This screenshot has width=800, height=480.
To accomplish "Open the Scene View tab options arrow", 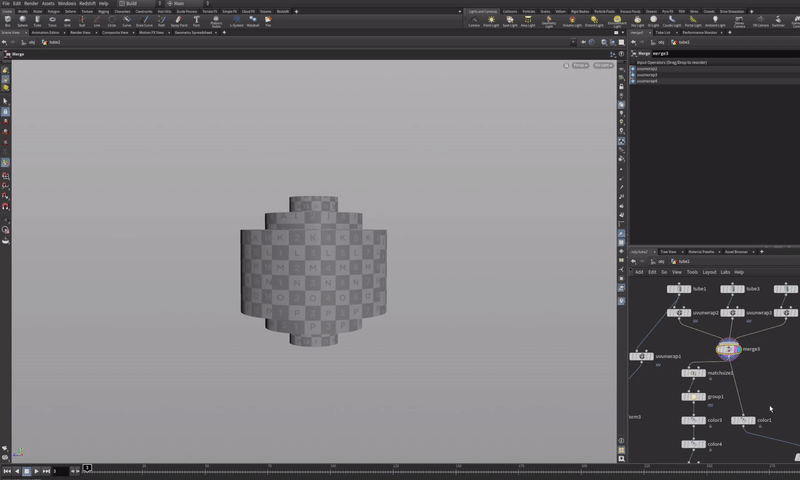I will (x=26, y=33).
